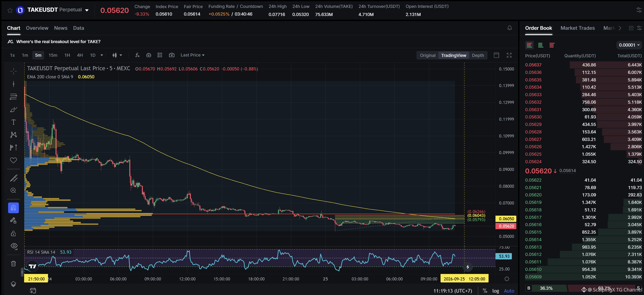
Task: Take a chart snapshot with camera icon
Action: coord(172,55)
